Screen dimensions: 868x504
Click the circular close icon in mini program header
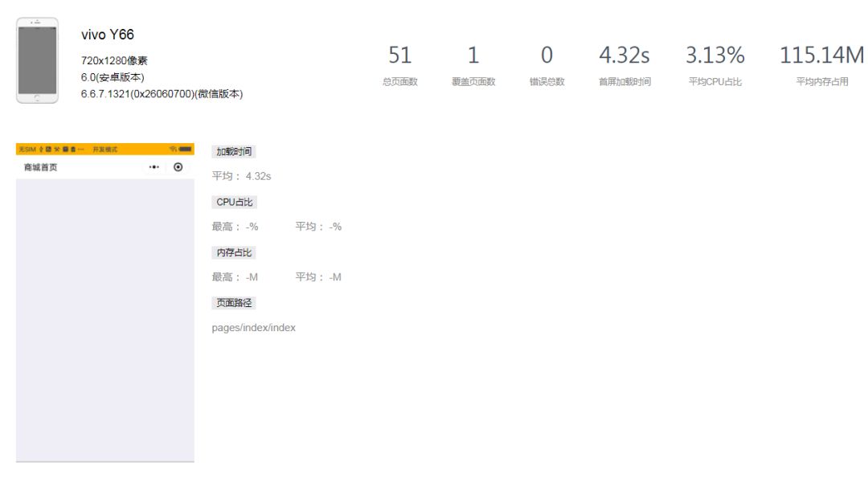click(x=178, y=166)
